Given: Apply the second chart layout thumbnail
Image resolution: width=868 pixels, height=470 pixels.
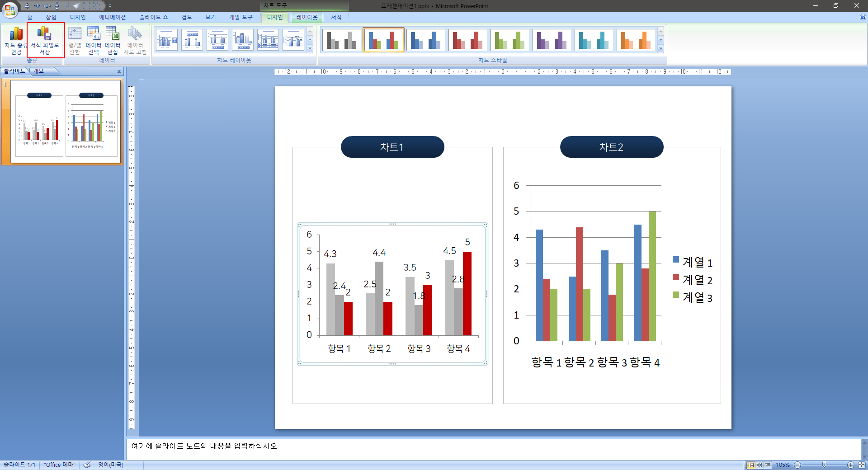Looking at the screenshot, I should coord(192,40).
